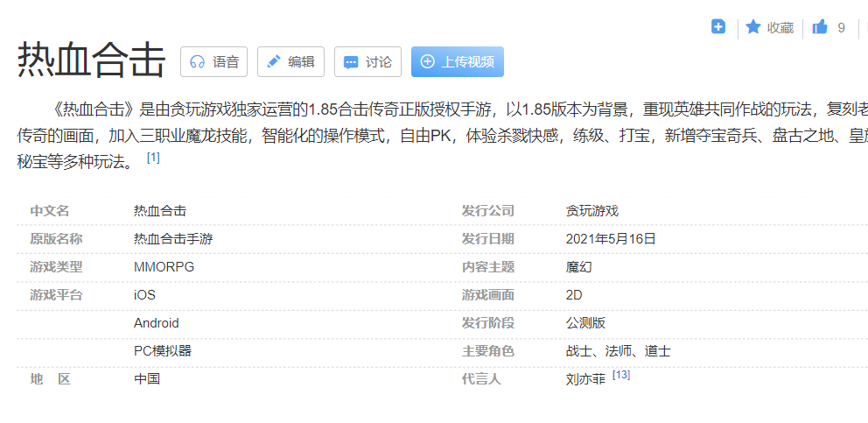The width and height of the screenshot is (868, 423).
Task: Click the star favorite icon
Action: [752, 26]
